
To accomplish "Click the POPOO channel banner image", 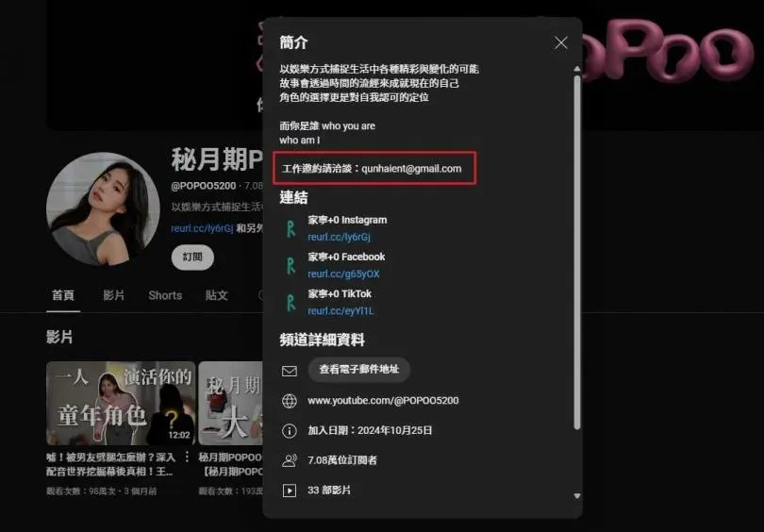I will click(673, 63).
